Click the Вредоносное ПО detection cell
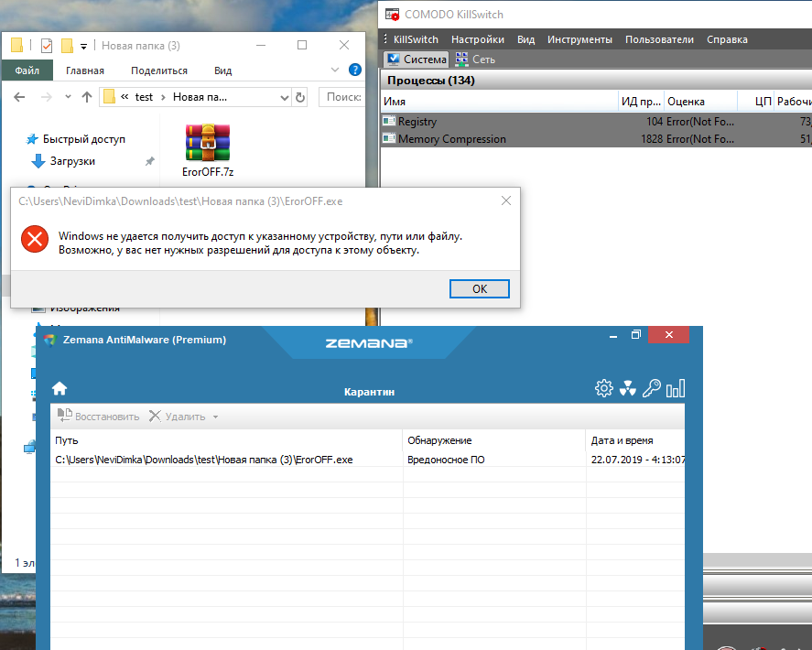This screenshot has width=812, height=650. click(446, 460)
